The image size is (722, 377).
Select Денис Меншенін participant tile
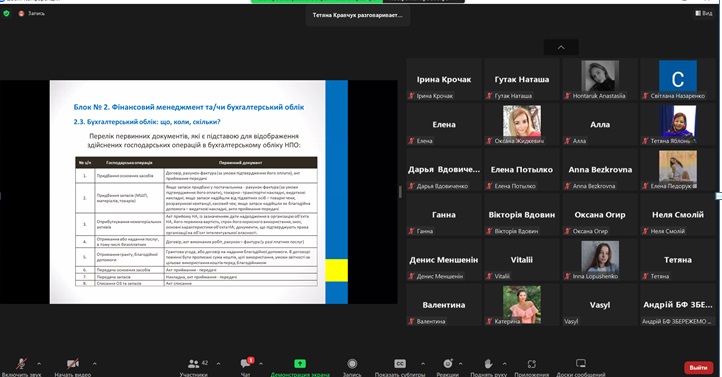444,260
